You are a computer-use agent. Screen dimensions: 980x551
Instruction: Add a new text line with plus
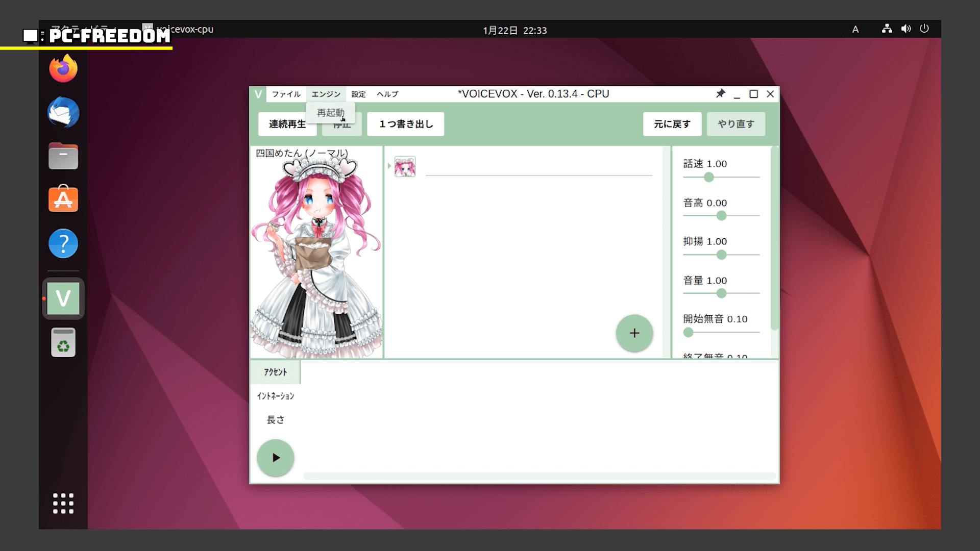(x=634, y=333)
